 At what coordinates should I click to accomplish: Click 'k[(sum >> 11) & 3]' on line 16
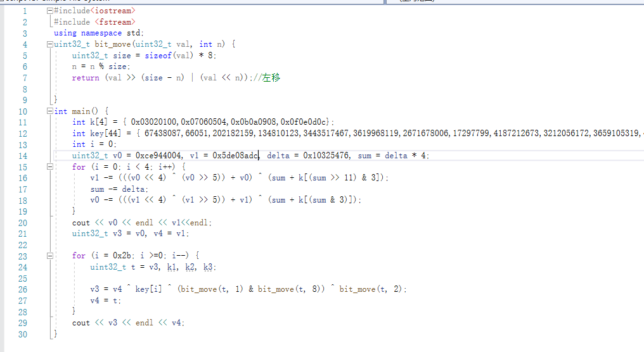pos(340,178)
